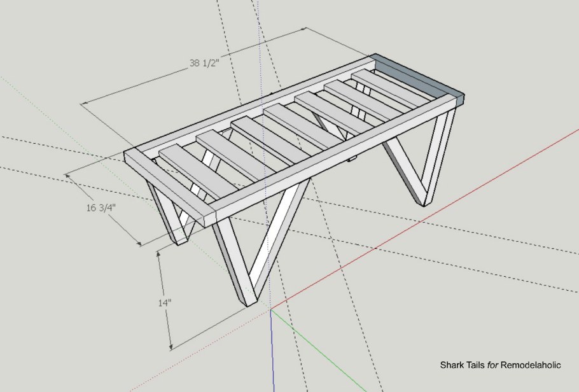Screen dimensions: 579x392
Task: Click the solid blue axis line below origin
Action: tap(272, 356)
